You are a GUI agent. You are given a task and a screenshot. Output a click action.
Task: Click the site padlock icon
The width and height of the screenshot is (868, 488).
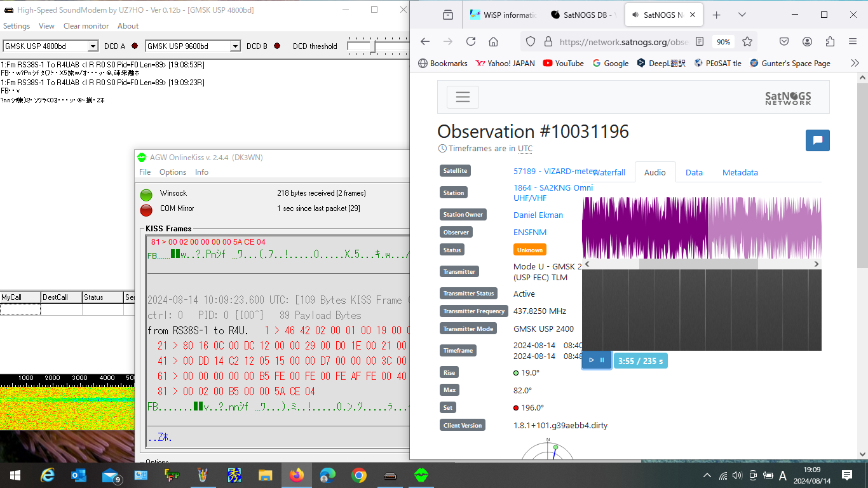click(x=548, y=41)
